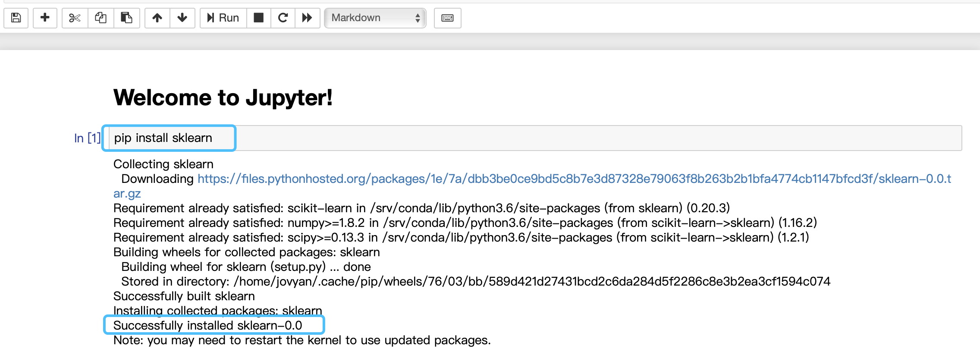This screenshot has width=980, height=352.
Task: Click the Run button
Action: click(x=223, y=18)
